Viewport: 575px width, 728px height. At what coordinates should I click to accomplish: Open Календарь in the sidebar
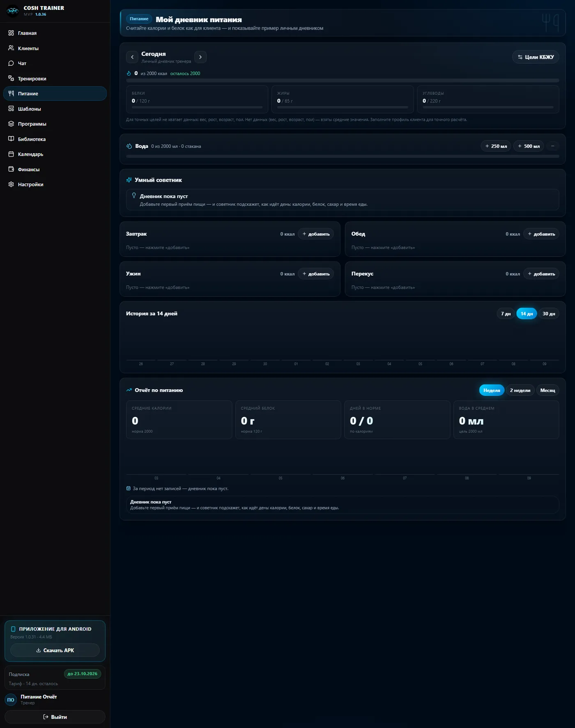(55, 154)
